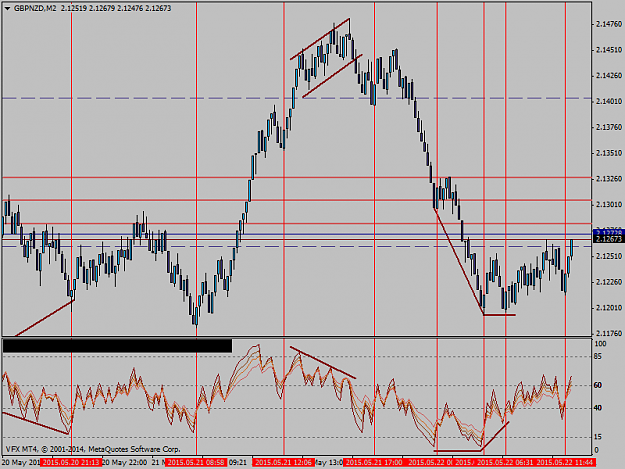Click the indicator level 100 label
The image size is (625, 469).
(x=600, y=344)
